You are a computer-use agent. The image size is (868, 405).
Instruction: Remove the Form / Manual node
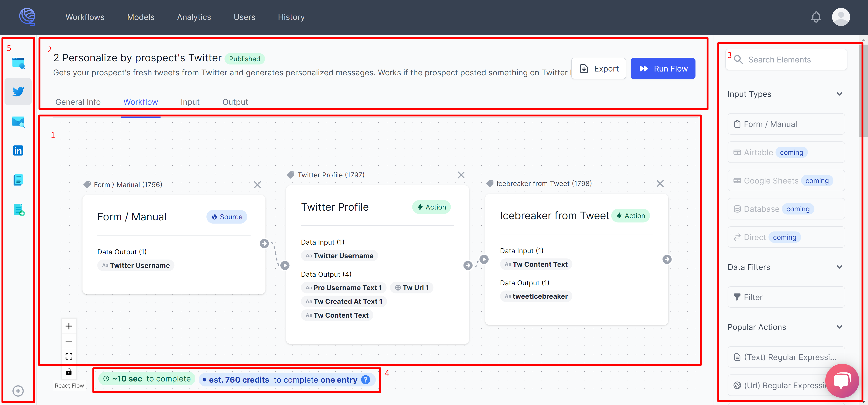tap(258, 185)
